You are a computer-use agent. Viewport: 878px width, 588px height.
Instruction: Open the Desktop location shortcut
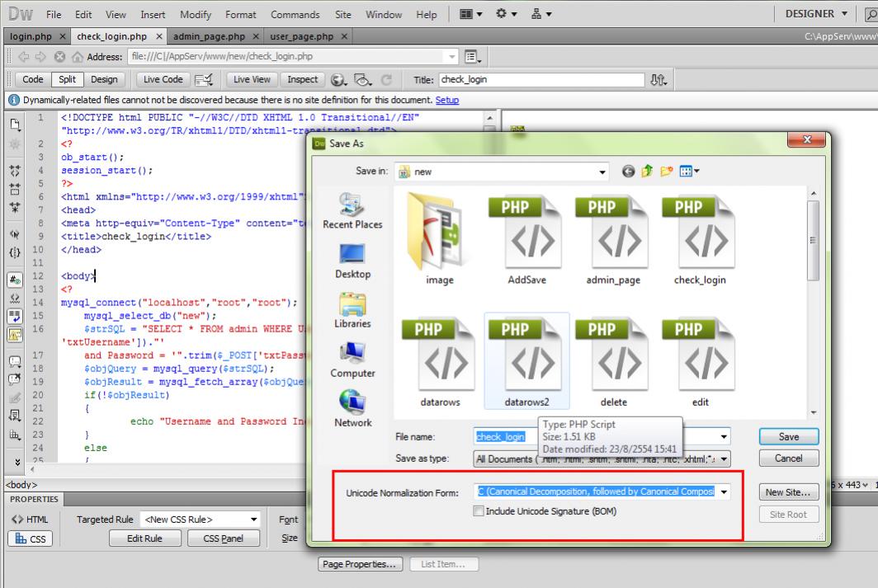pyautogui.click(x=352, y=254)
